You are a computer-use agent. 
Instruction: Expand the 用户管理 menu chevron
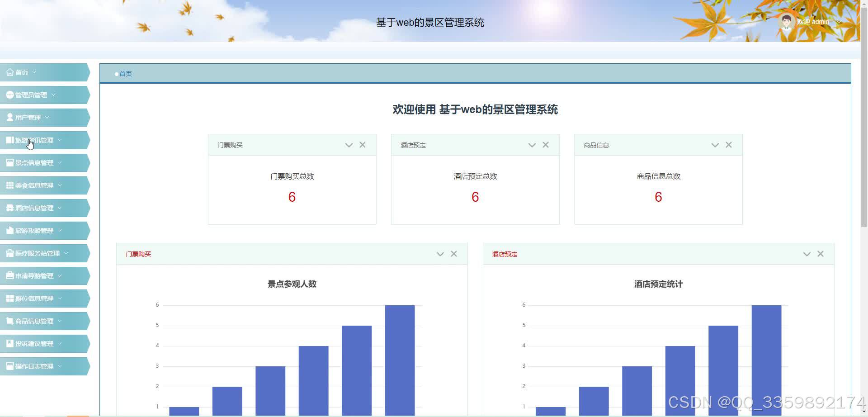click(x=47, y=118)
